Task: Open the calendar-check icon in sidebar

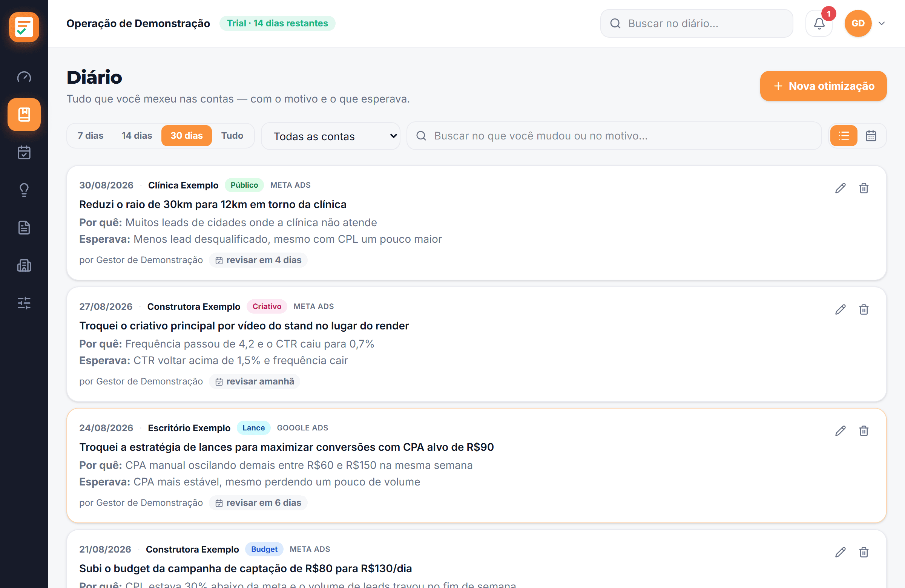Action: point(24,152)
